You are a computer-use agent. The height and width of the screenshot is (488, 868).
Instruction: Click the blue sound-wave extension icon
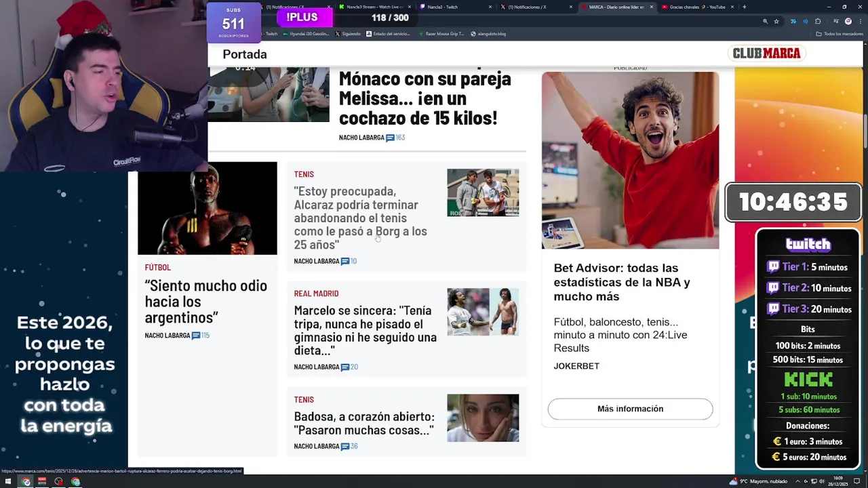805,21
